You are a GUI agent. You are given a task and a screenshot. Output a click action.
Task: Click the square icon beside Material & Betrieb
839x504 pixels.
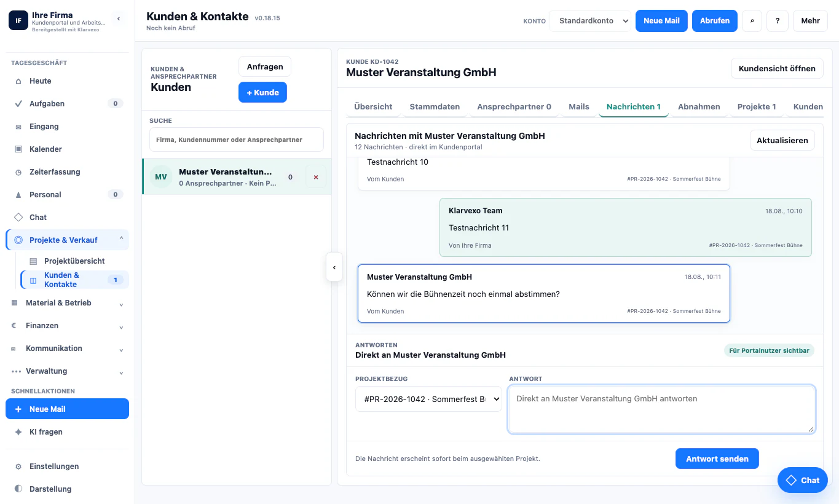click(14, 303)
